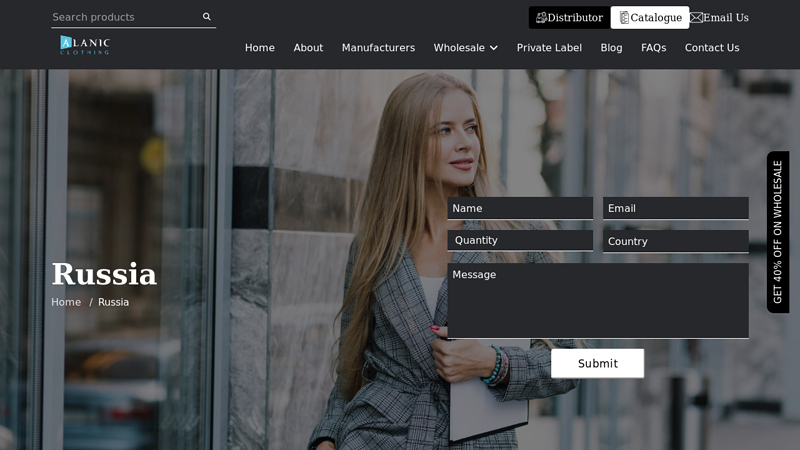Submit the inquiry form

coord(597,363)
